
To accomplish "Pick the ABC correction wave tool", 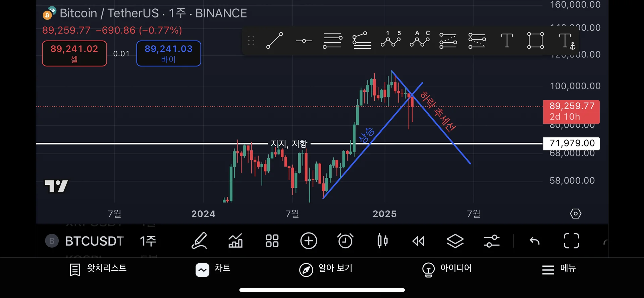I will (420, 40).
